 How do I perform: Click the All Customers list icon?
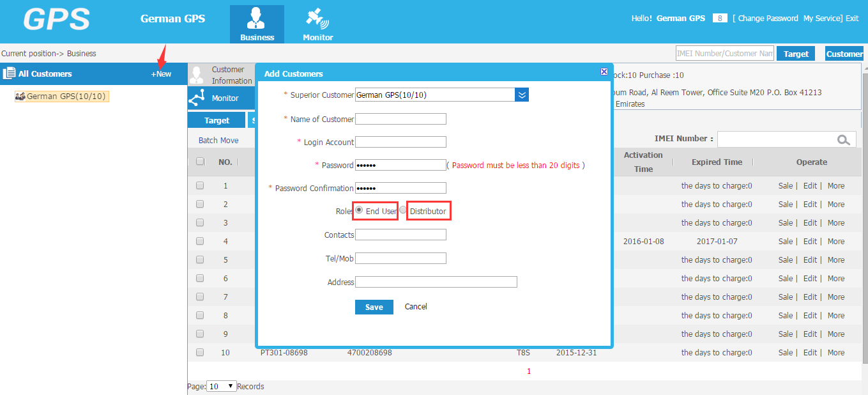point(9,74)
